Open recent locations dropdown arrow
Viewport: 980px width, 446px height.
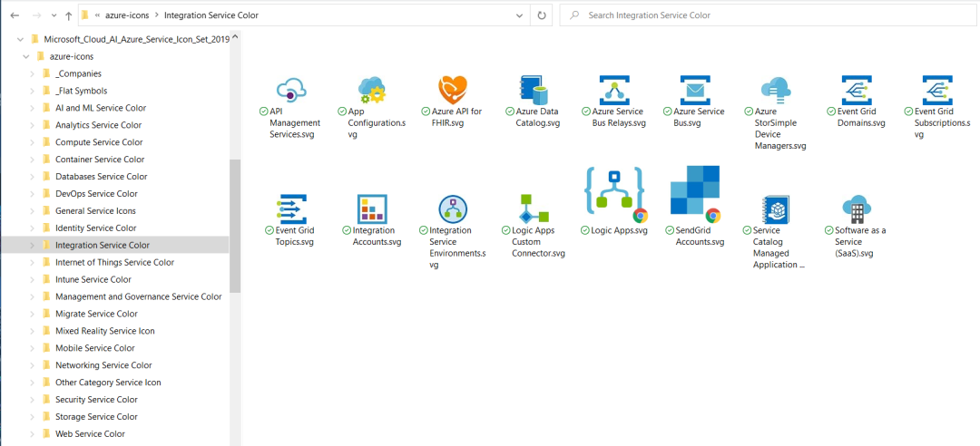click(54, 15)
